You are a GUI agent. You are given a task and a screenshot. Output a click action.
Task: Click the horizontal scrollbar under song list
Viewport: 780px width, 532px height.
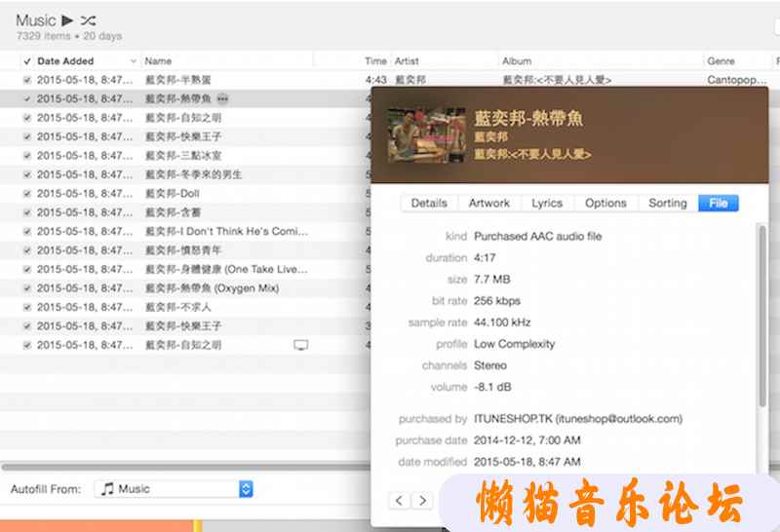186,467
